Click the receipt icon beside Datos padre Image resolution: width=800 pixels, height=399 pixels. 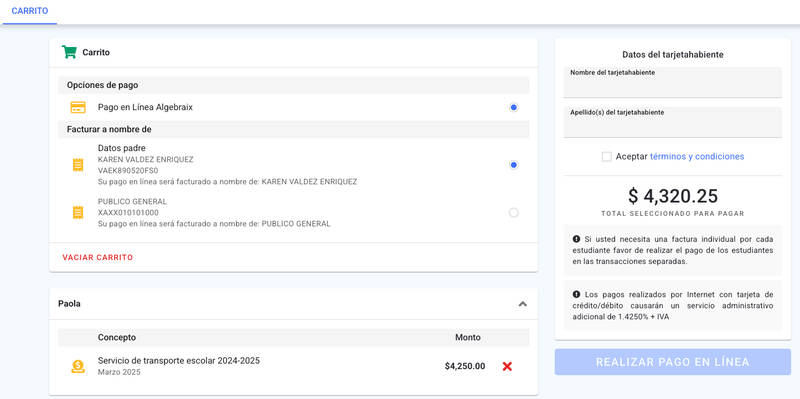78,165
